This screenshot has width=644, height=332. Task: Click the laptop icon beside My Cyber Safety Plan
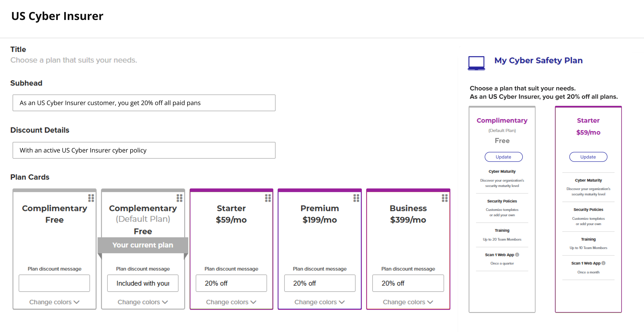476,63
